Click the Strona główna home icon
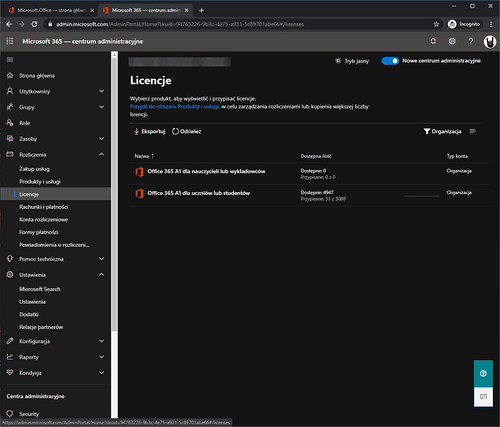 pyautogui.click(x=10, y=75)
